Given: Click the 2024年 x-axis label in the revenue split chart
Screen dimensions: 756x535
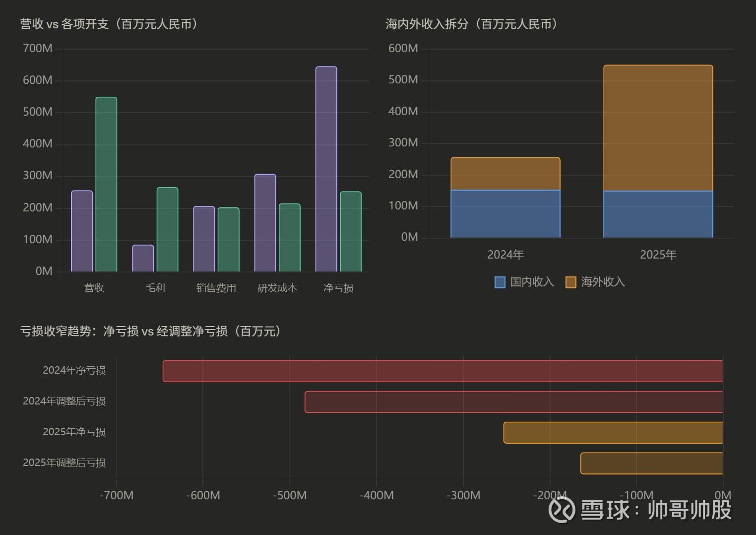Looking at the screenshot, I should pyautogui.click(x=505, y=255).
